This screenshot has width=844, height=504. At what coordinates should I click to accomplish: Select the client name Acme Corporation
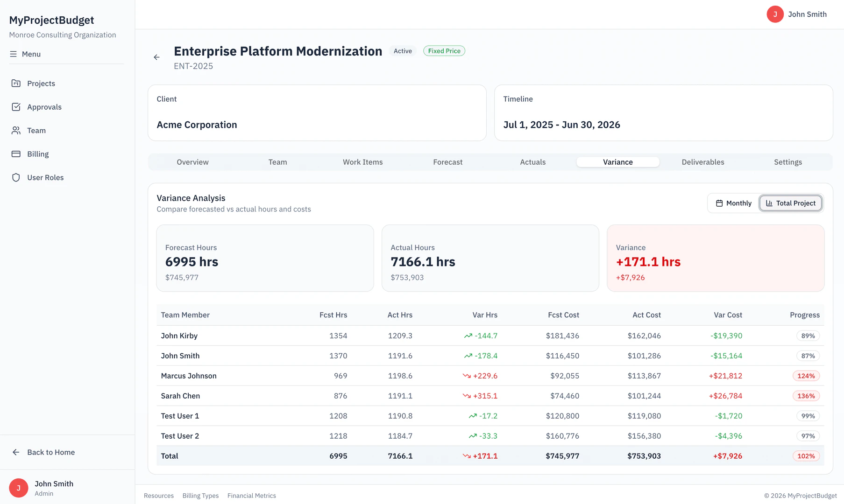point(197,125)
